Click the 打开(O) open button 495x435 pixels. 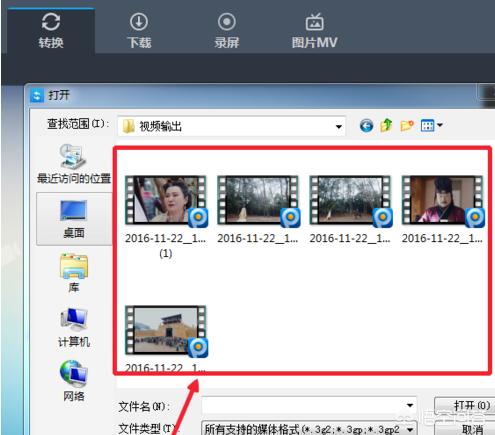[x=464, y=405]
